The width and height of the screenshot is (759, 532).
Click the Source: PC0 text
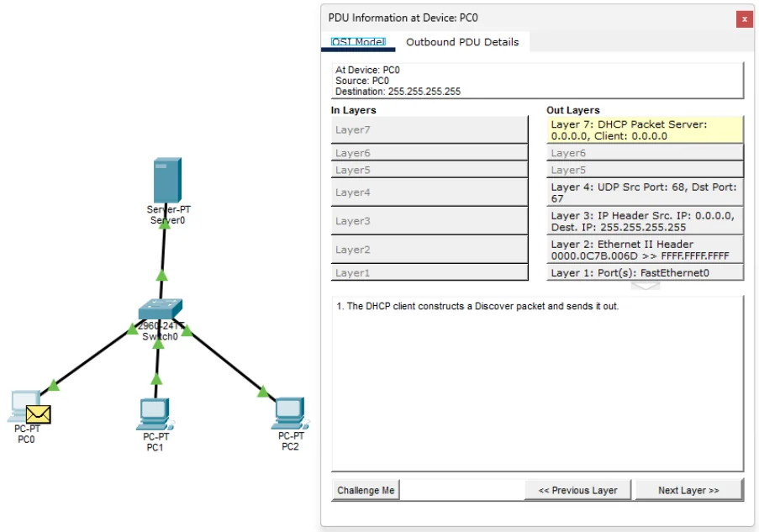pos(362,81)
